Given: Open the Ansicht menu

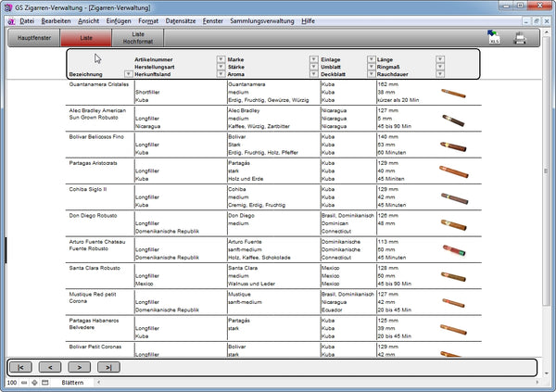Looking at the screenshot, I should tap(89, 21).
